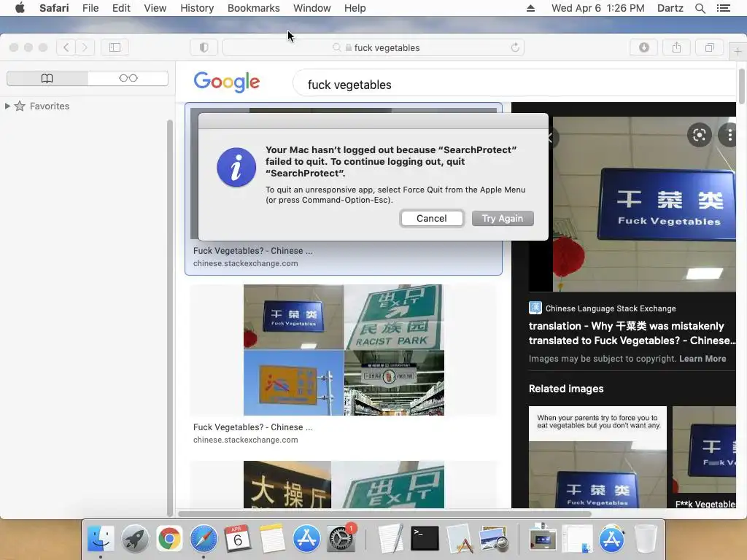Open the View menu

pyautogui.click(x=155, y=8)
